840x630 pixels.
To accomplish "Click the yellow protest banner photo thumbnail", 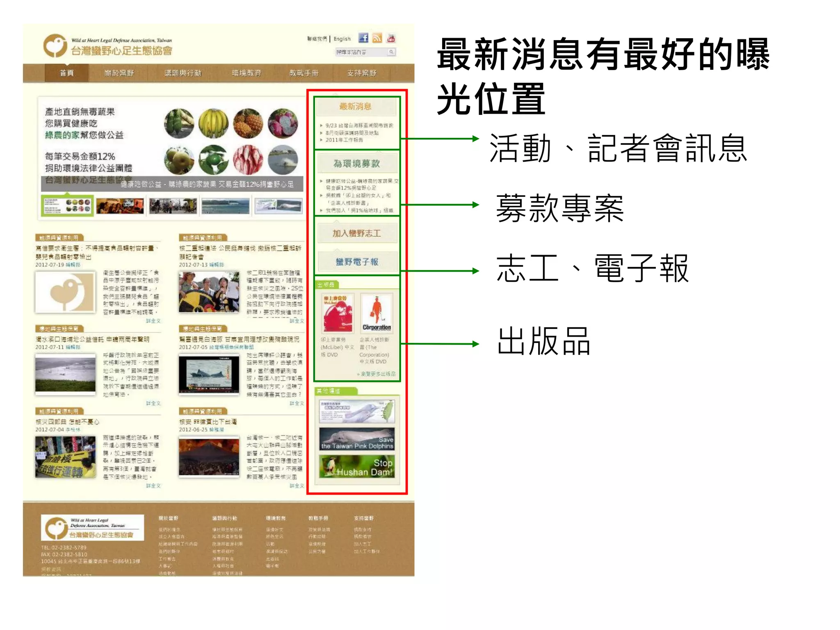I will (65, 457).
